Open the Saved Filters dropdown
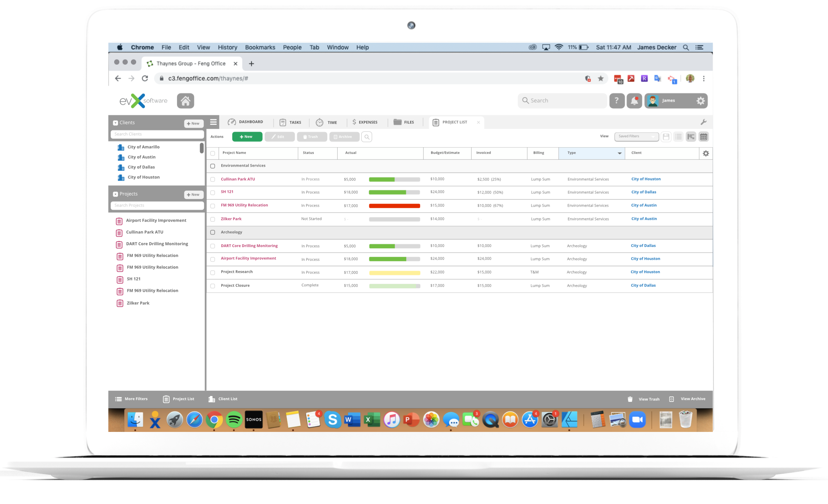Image resolution: width=828 pixels, height=504 pixels. (636, 136)
